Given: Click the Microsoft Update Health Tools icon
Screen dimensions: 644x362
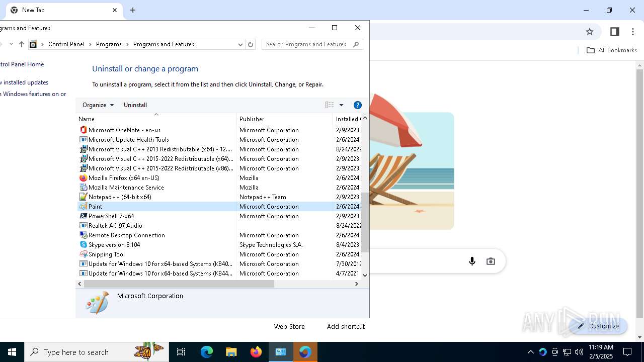Looking at the screenshot, I should click(x=84, y=139).
